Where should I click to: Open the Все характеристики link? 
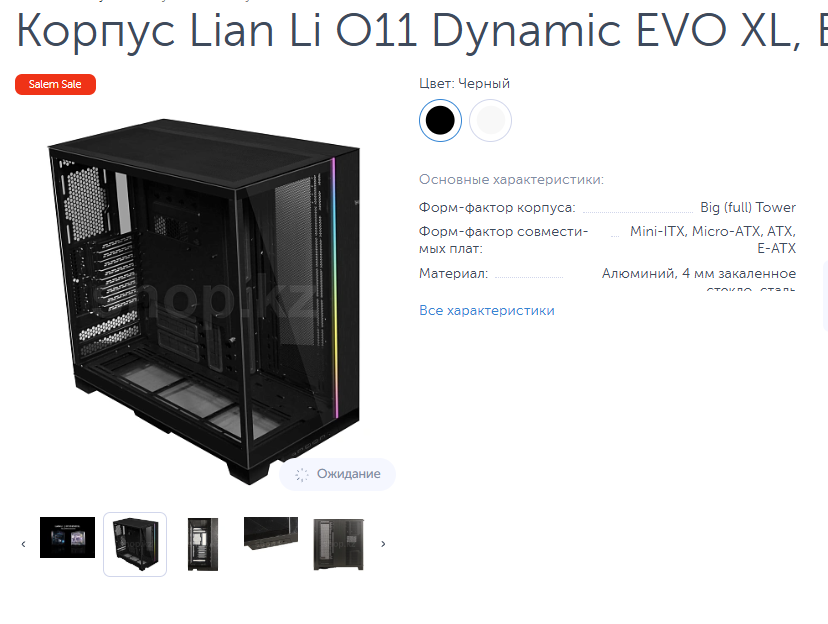tap(487, 310)
